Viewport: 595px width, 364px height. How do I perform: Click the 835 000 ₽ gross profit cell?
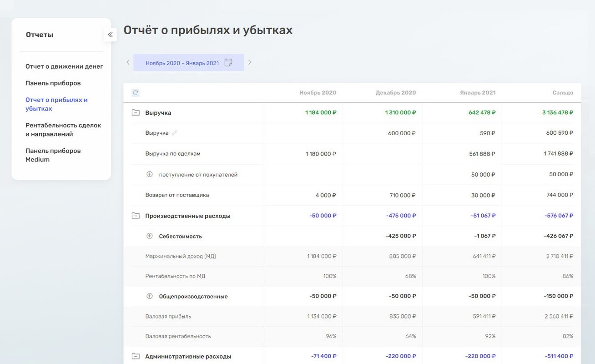pos(402,317)
